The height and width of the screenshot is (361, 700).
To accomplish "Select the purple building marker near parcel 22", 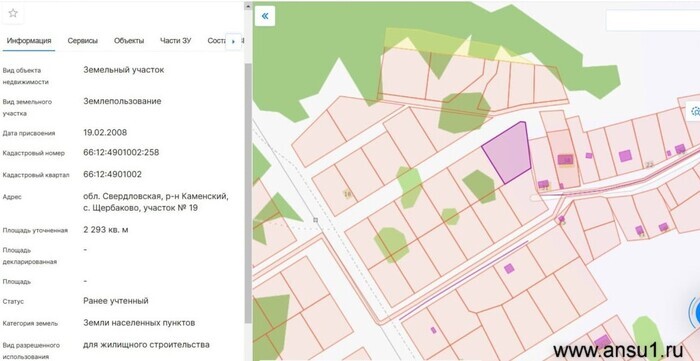I will 625,156.
